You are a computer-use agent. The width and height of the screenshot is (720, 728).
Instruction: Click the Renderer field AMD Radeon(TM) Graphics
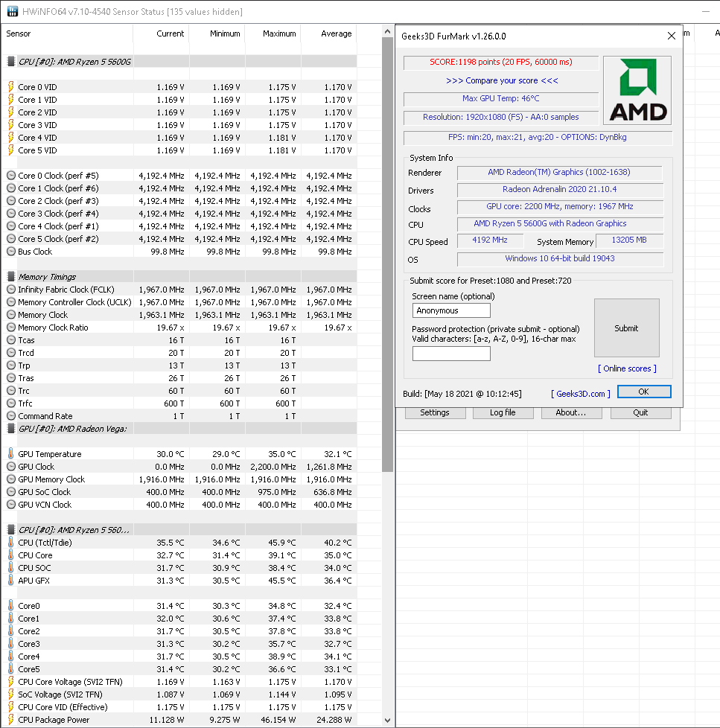[x=559, y=172]
